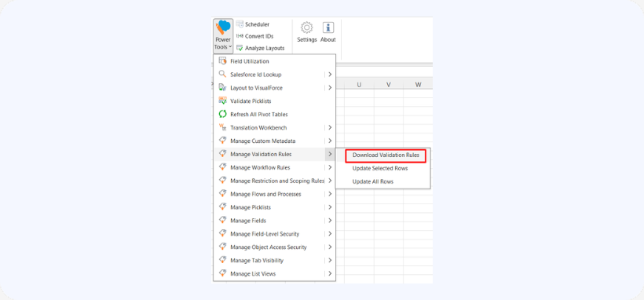Expand Layout to VisualForce submenu arrow
Viewport: 644px width, 300px height.
click(330, 87)
